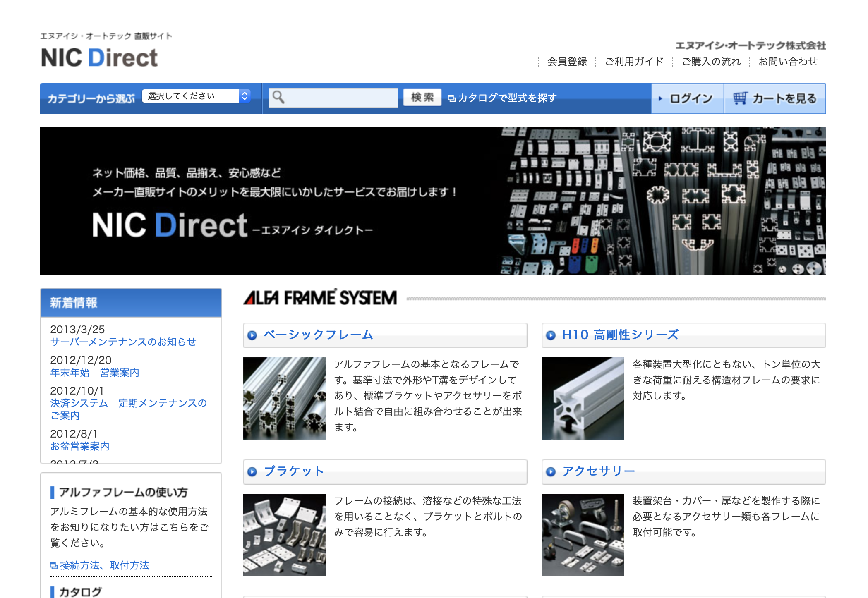The image size is (868, 598).
Task: Click the blue bullet icon beside アクセサリー
Action: [x=551, y=471]
